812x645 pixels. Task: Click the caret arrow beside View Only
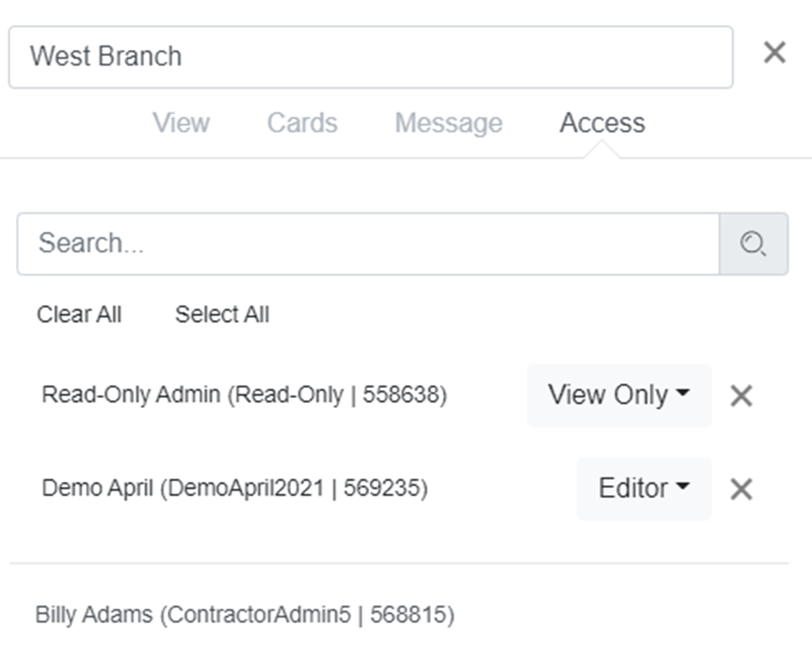pyautogui.click(x=683, y=393)
